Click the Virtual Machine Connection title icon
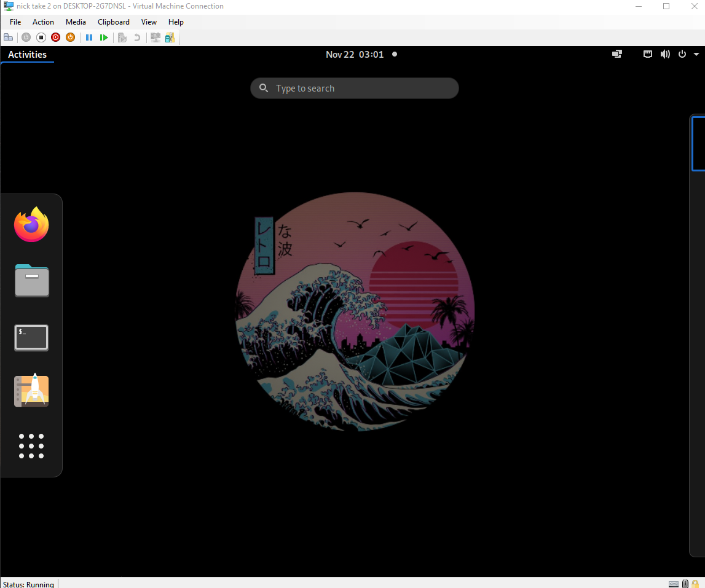705x588 pixels. [x=8, y=6]
